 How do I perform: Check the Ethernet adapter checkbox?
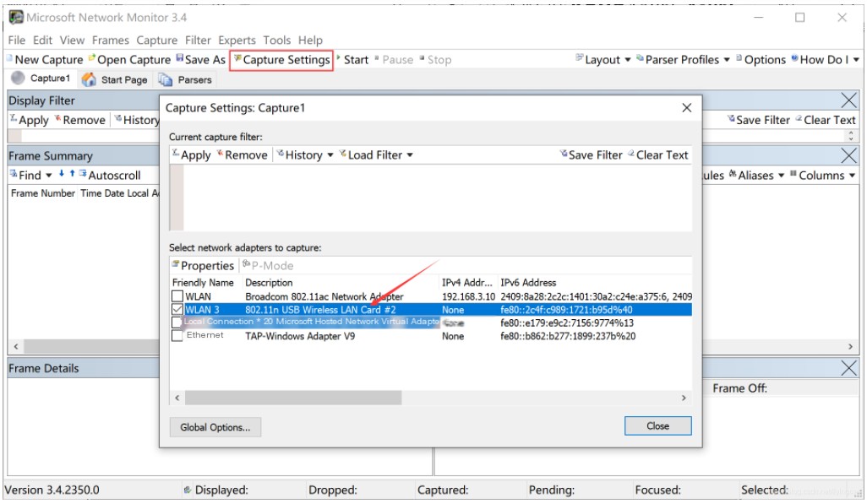pyautogui.click(x=177, y=335)
